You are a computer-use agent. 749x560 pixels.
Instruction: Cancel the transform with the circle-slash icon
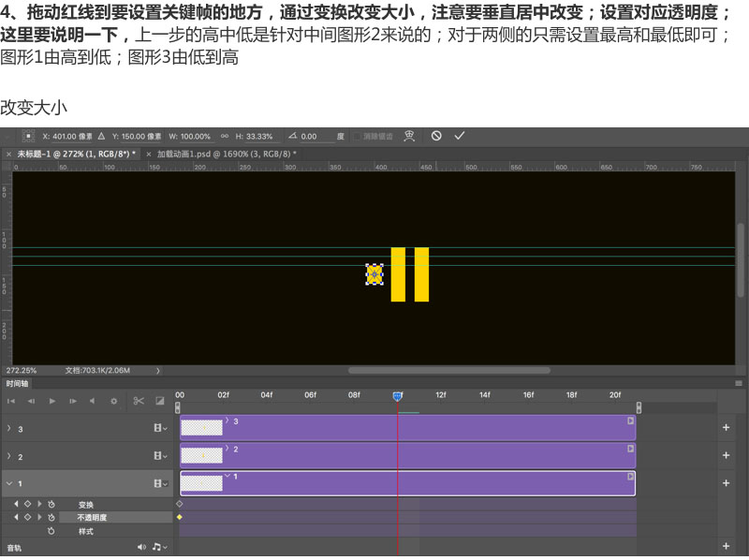[x=436, y=136]
